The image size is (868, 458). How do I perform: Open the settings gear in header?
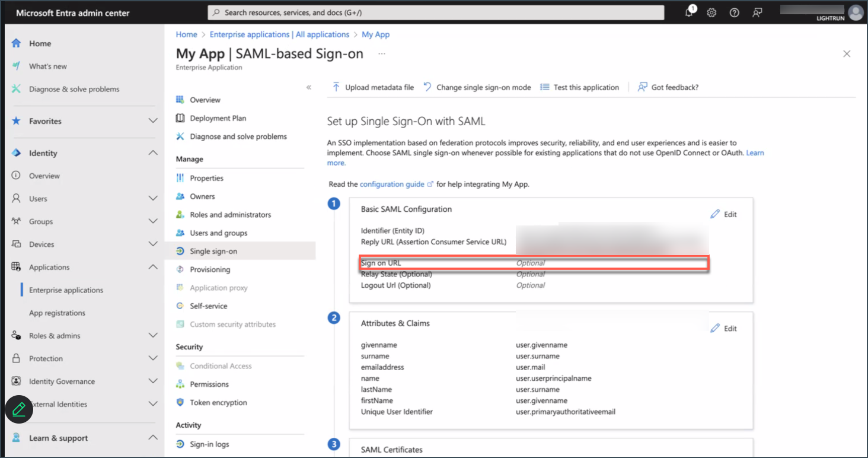pos(711,12)
